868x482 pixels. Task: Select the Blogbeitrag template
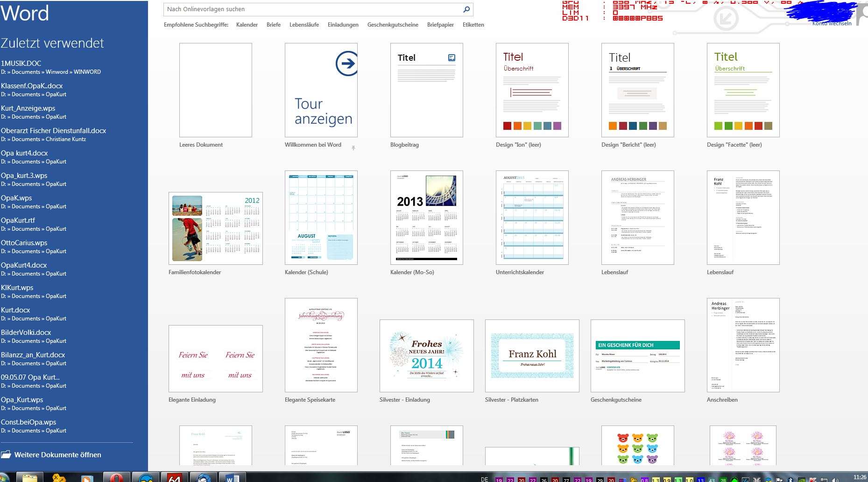427,90
